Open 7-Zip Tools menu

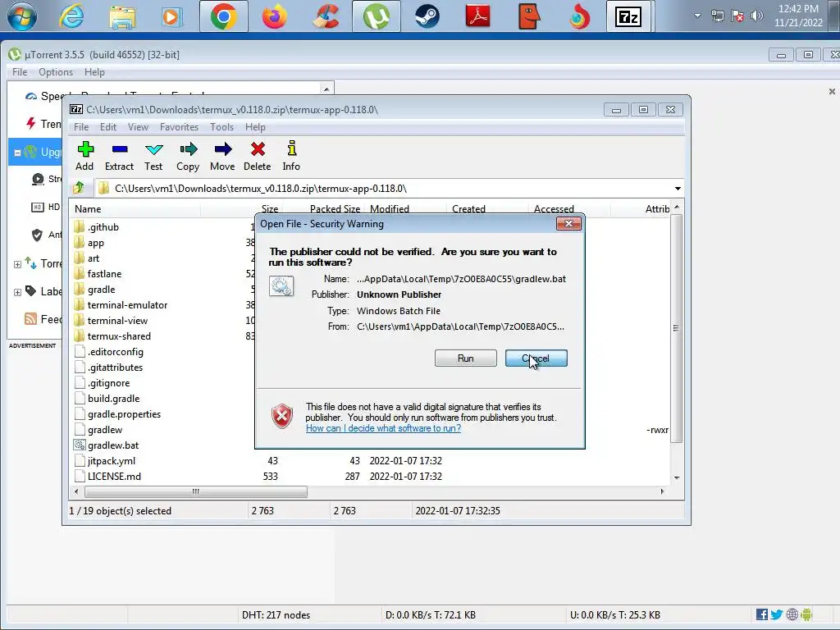[x=221, y=127]
